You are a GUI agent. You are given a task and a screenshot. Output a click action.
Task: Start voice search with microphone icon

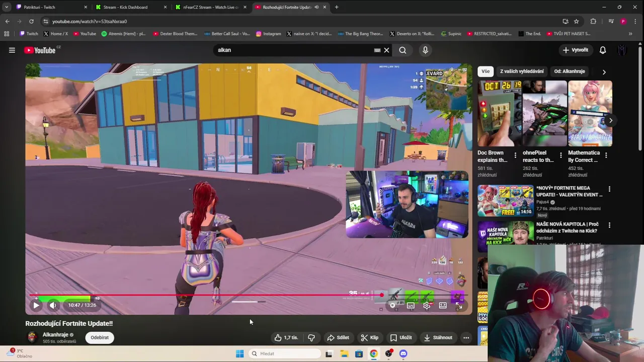pyautogui.click(x=425, y=50)
